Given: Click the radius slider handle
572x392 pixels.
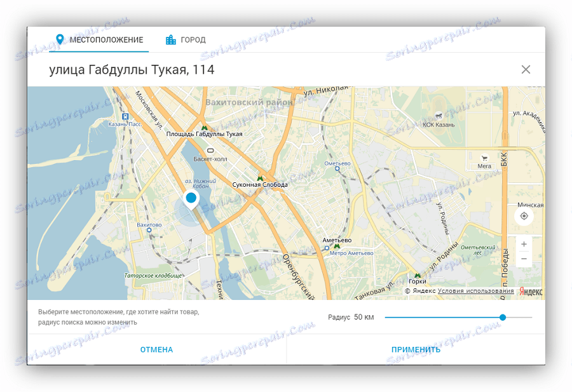Looking at the screenshot, I should coord(503,317).
